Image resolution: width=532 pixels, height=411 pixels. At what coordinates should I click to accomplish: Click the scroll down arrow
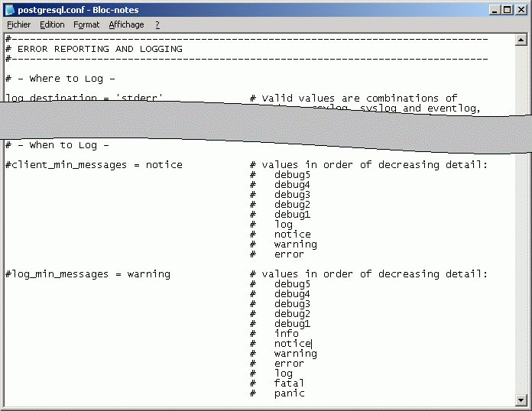521,400
